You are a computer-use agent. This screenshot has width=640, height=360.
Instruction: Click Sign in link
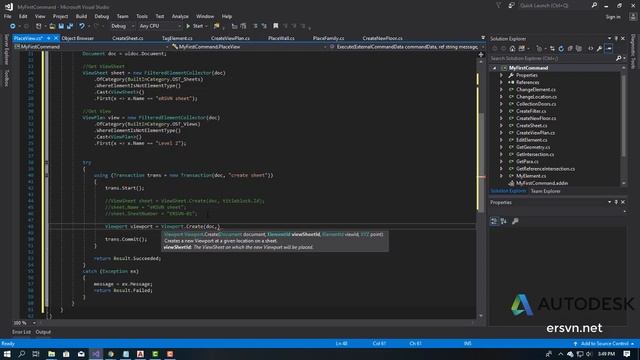(613, 17)
